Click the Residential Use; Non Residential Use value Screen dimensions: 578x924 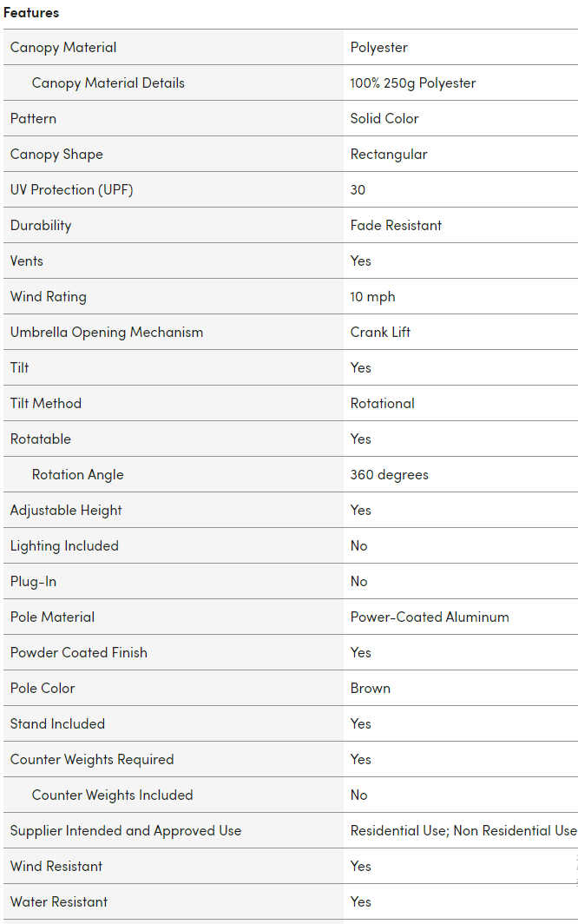pyautogui.click(x=463, y=831)
